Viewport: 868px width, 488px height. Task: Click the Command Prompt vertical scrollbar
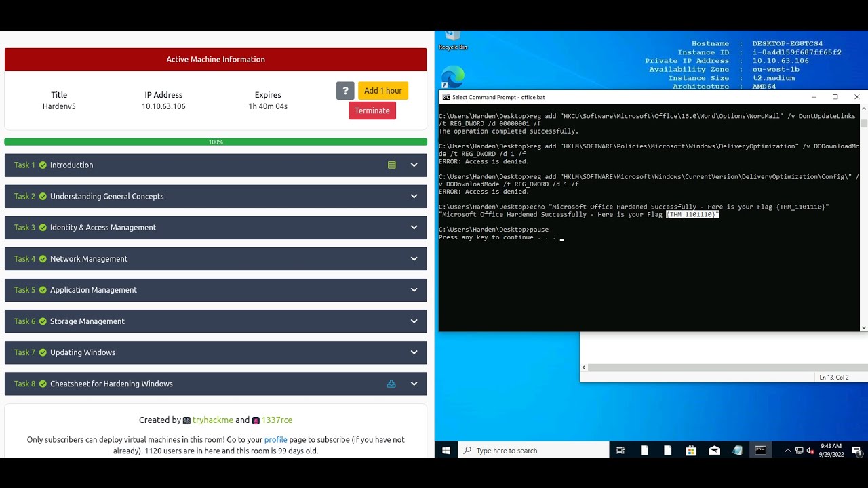864,124
